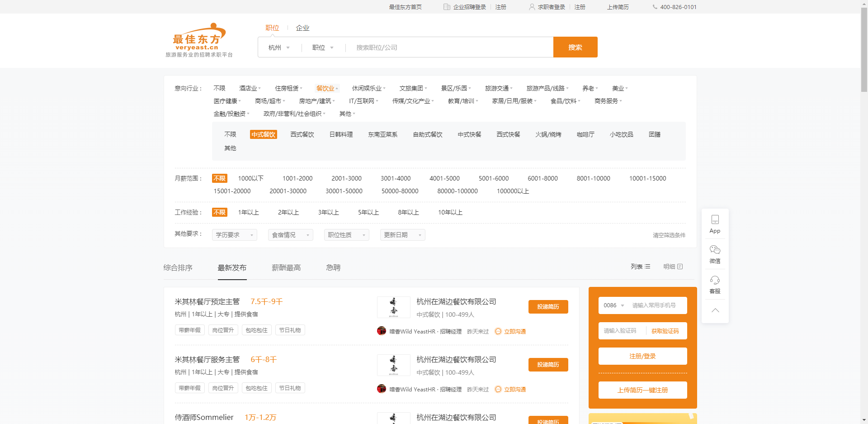Click 杭州在湖边餐饮有限公司 in first listing

click(x=456, y=302)
